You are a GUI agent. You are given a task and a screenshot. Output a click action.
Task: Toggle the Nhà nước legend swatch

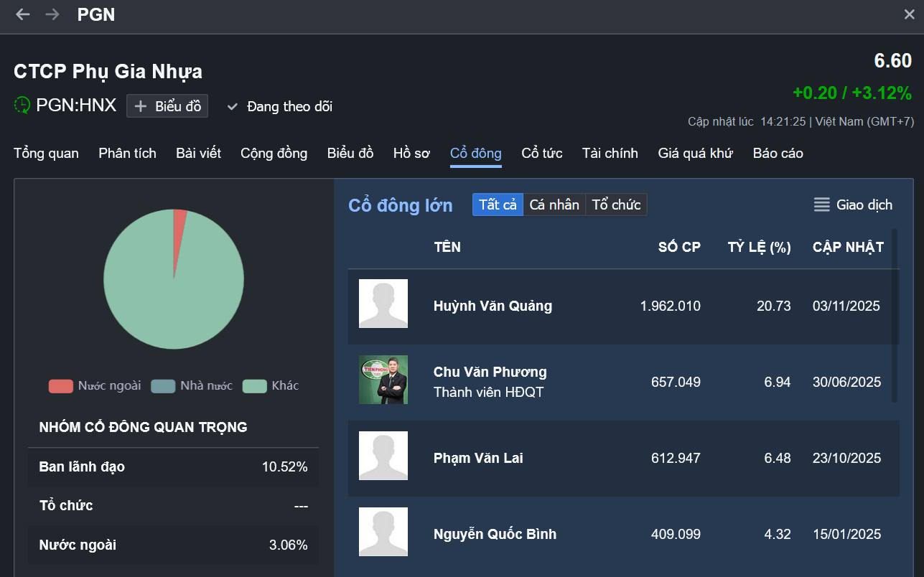pos(163,386)
